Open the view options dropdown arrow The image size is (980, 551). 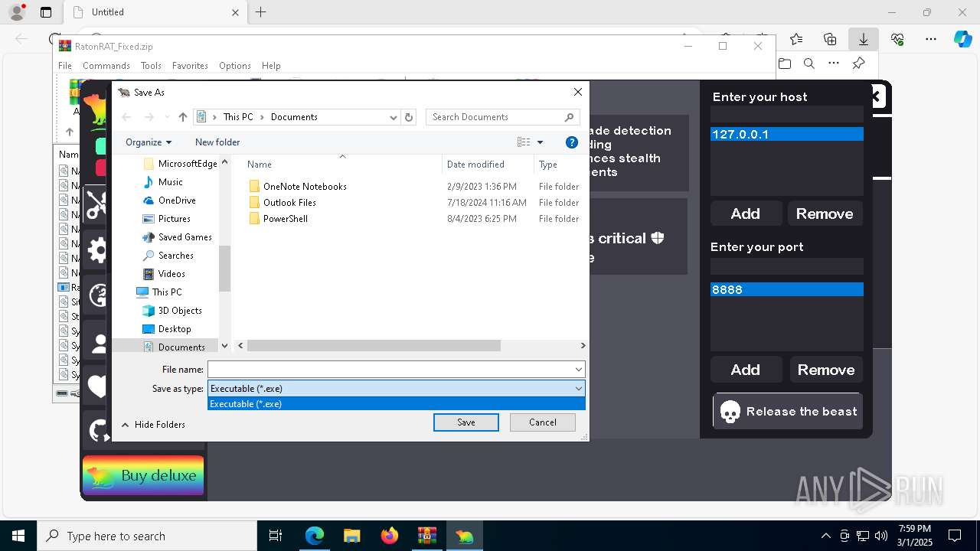540,142
